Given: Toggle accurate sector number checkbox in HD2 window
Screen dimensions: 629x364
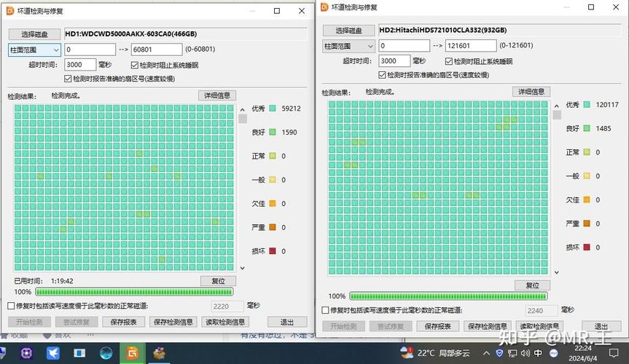Looking at the screenshot, I should [382, 75].
